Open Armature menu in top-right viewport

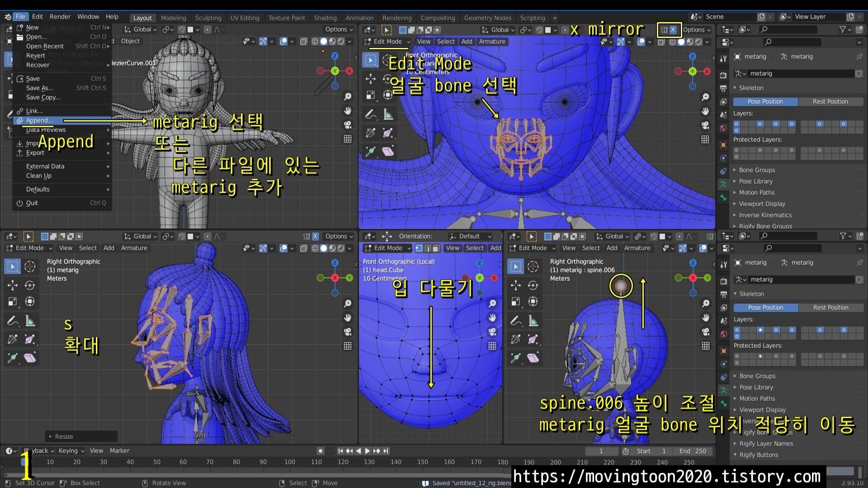click(492, 42)
